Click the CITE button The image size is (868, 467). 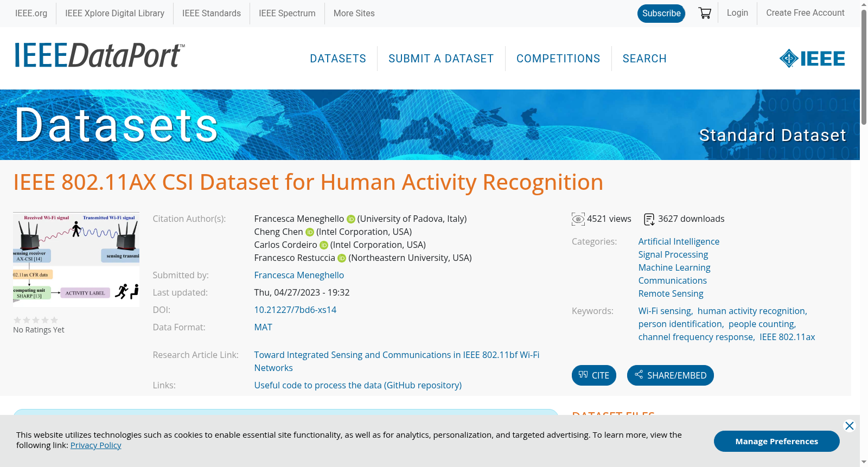594,375
